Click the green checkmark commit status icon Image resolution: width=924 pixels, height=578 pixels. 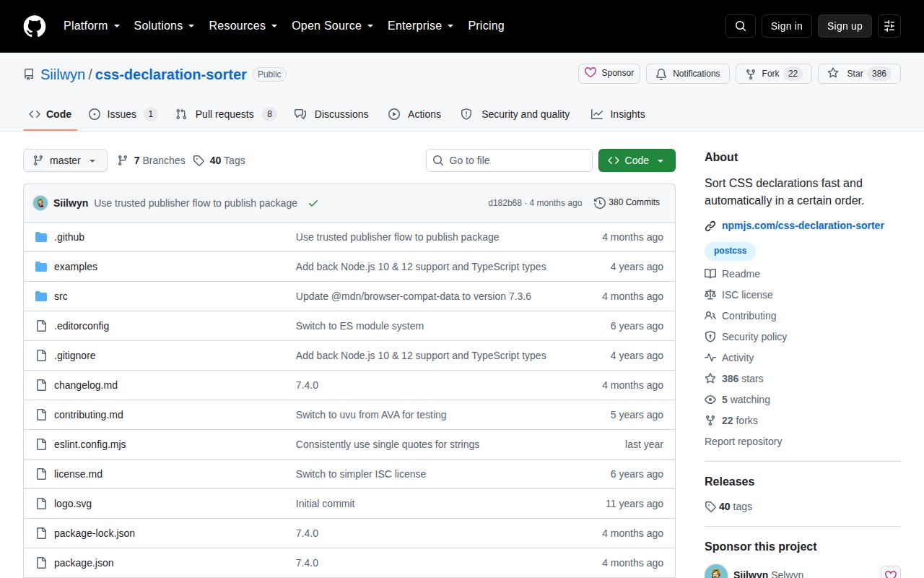pos(313,203)
